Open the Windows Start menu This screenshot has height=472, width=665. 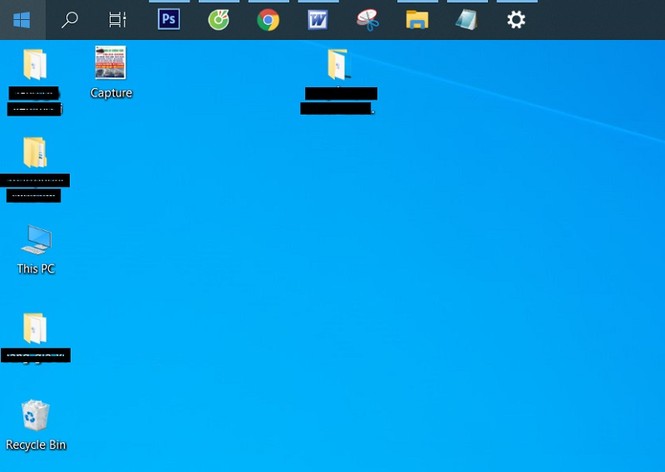pyautogui.click(x=22, y=20)
